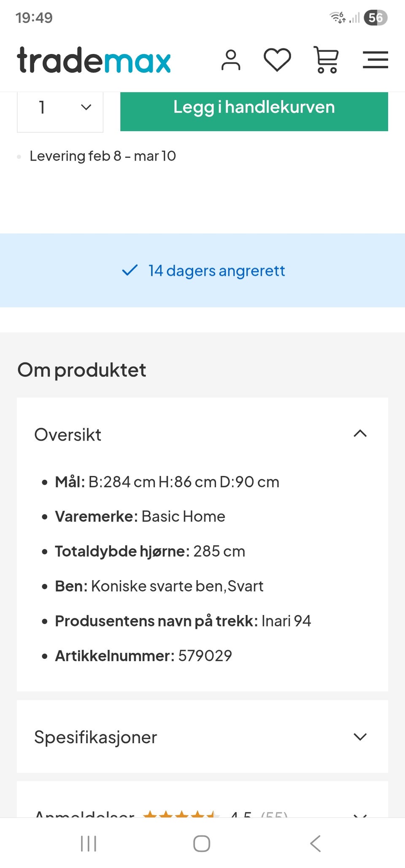405x868 pixels.
Task: Tap the Oversikt header title
Action: (x=68, y=435)
